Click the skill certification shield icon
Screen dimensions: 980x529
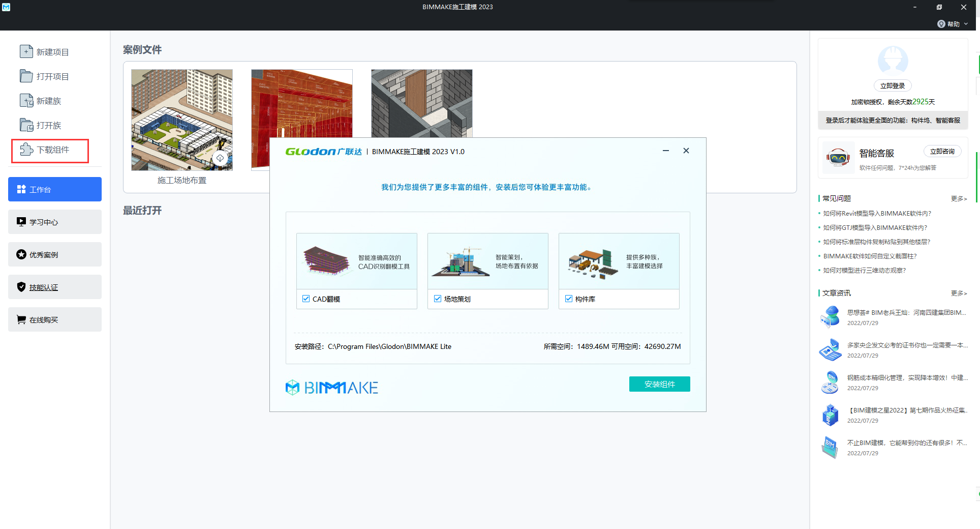point(21,287)
